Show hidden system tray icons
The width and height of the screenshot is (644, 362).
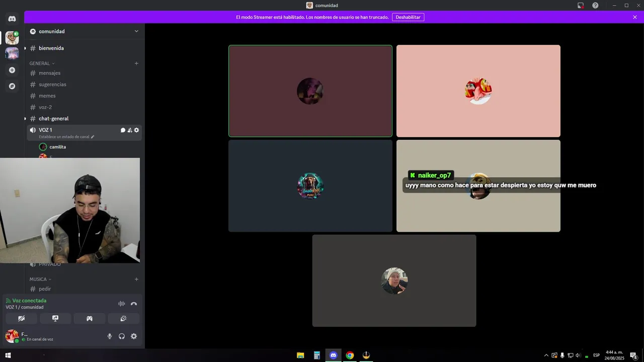click(x=546, y=355)
